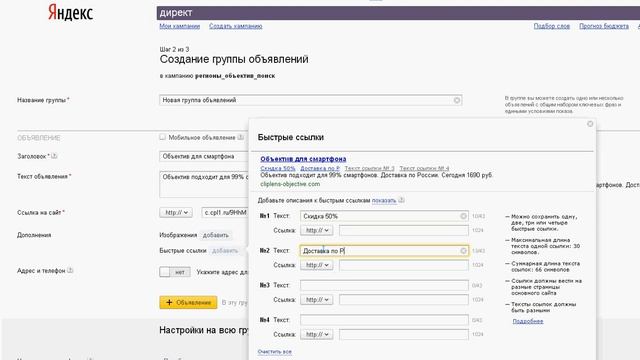Click the yellow Объявление add button

click(188, 302)
